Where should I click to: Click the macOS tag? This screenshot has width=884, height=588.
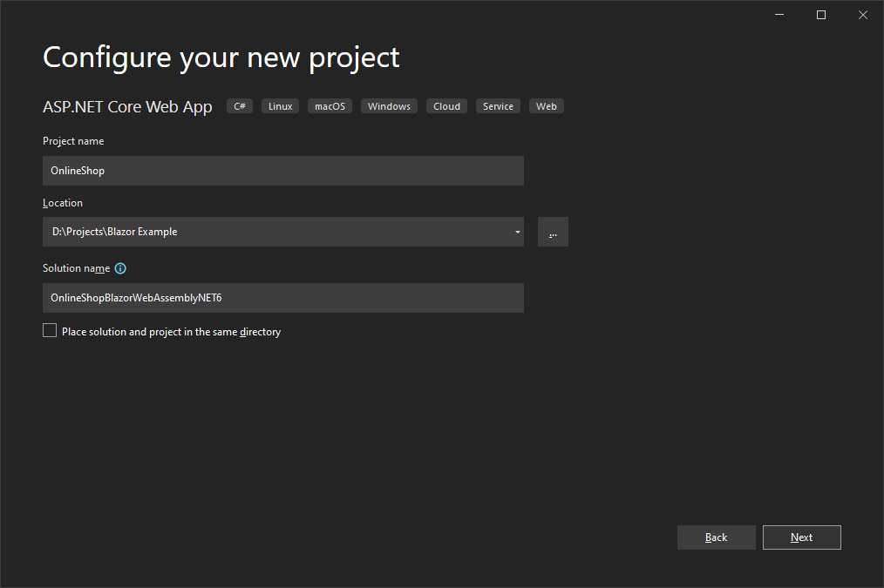coord(330,106)
